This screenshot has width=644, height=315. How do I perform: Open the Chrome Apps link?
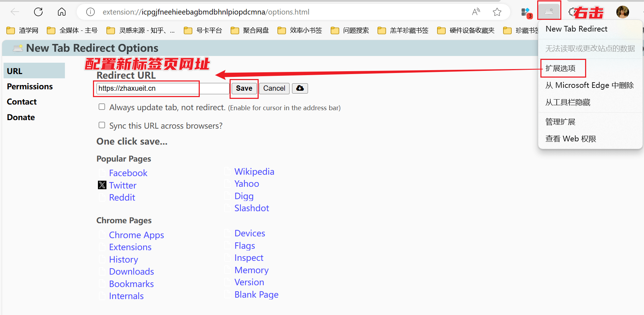pos(137,235)
